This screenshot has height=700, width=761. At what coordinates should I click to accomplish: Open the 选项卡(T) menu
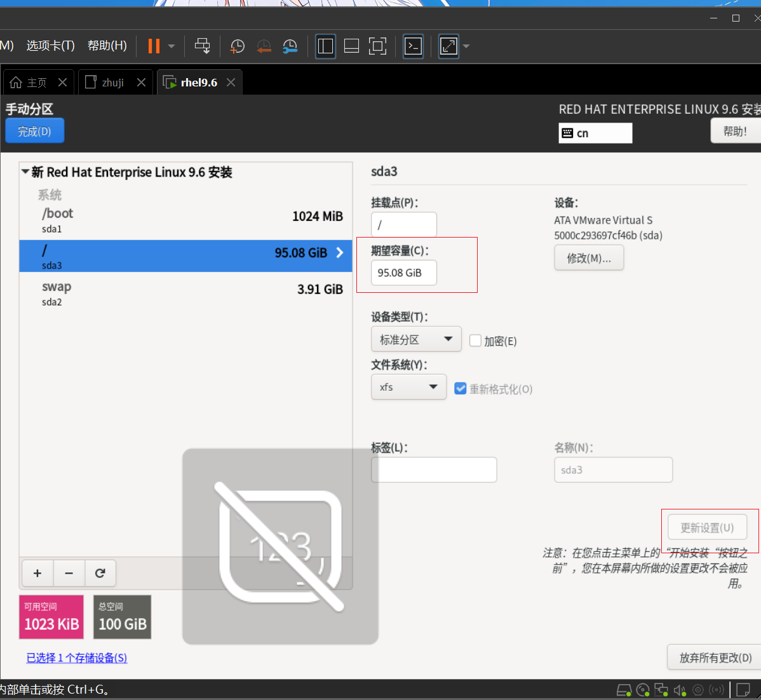[50, 46]
